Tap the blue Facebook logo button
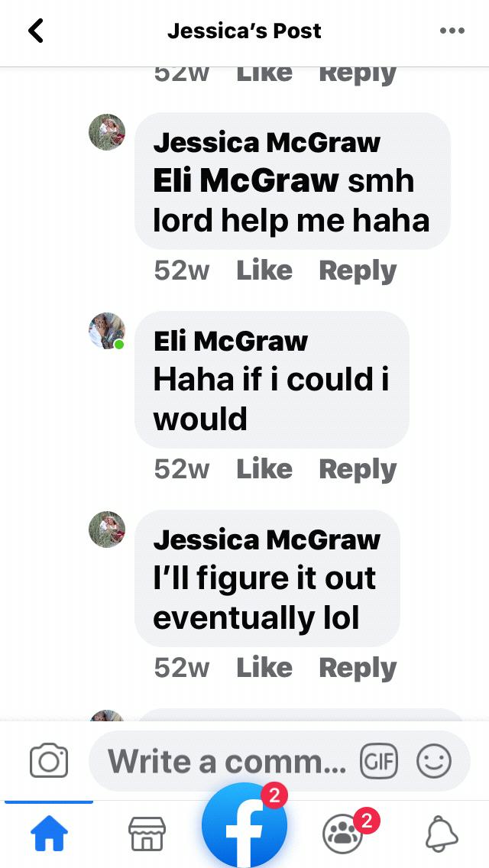 point(244,824)
